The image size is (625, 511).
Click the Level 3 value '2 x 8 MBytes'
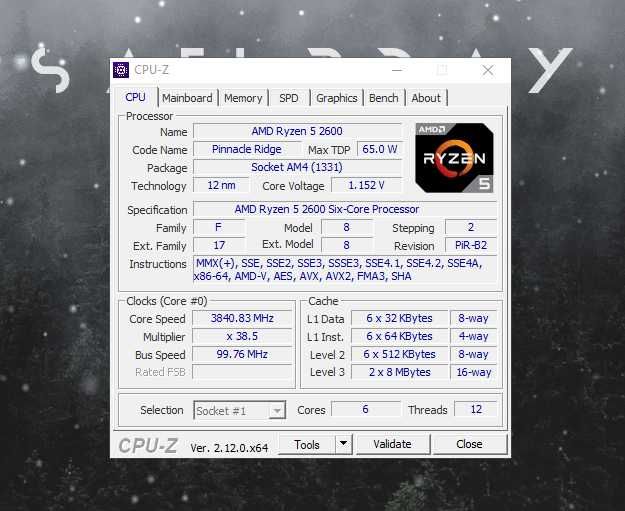click(399, 372)
